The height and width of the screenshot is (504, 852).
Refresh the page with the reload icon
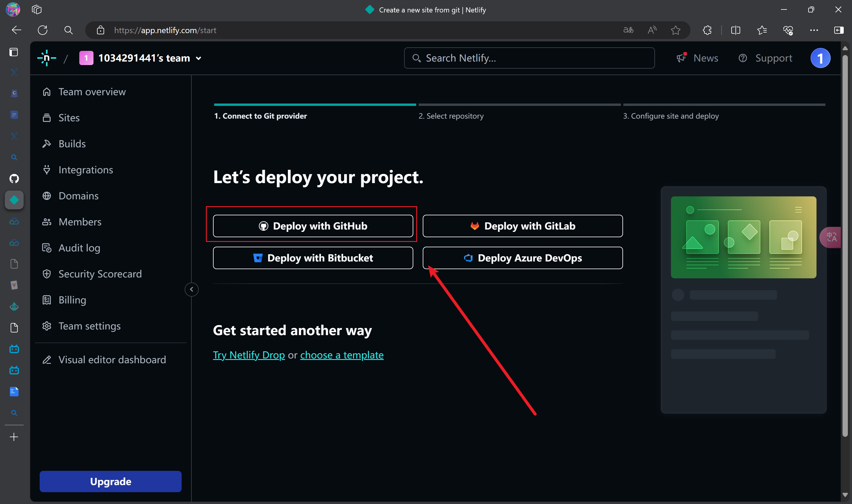[43, 30]
